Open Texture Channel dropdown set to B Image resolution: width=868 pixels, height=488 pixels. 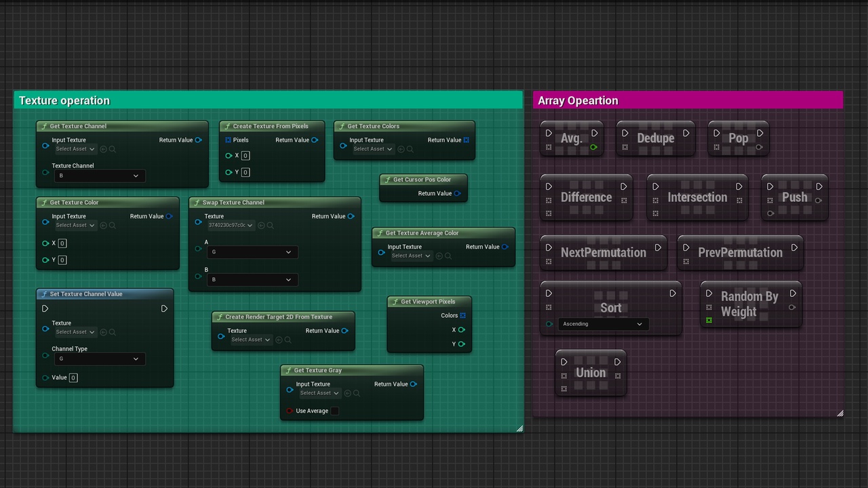(x=100, y=176)
